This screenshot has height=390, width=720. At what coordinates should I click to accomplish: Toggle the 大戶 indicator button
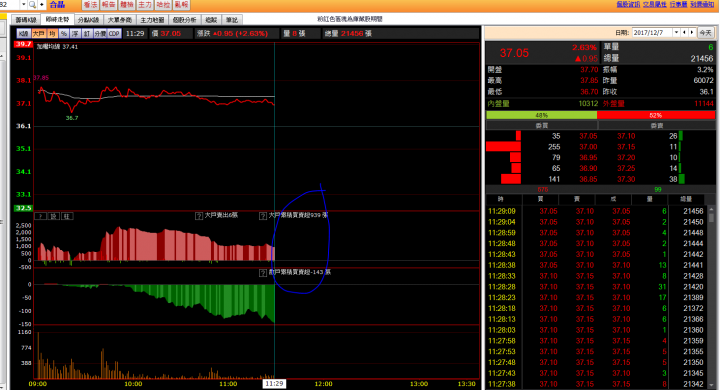pyautogui.click(x=38, y=34)
